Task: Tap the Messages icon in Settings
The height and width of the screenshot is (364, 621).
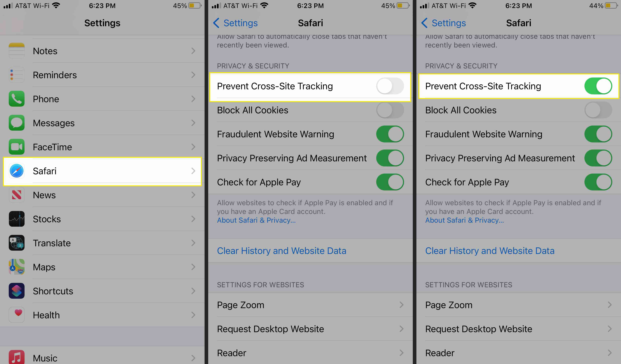Action: [x=16, y=123]
